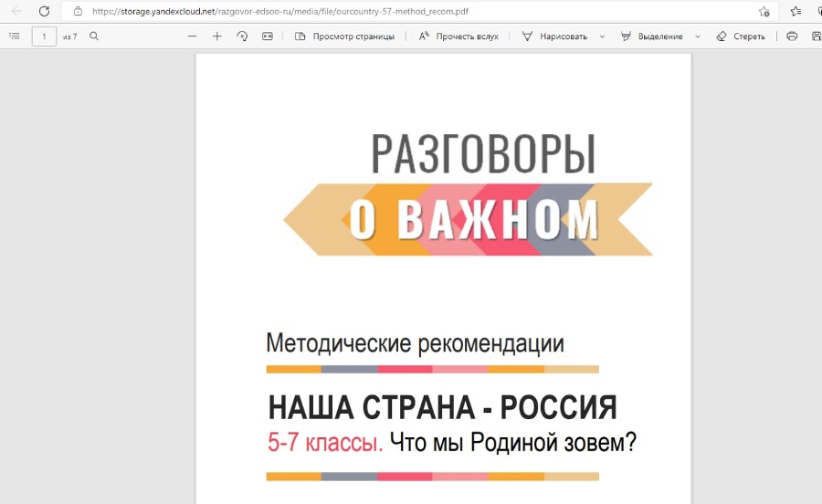The image size is (822, 504).
Task: Start Прочесть вслух read aloud
Action: click(458, 37)
